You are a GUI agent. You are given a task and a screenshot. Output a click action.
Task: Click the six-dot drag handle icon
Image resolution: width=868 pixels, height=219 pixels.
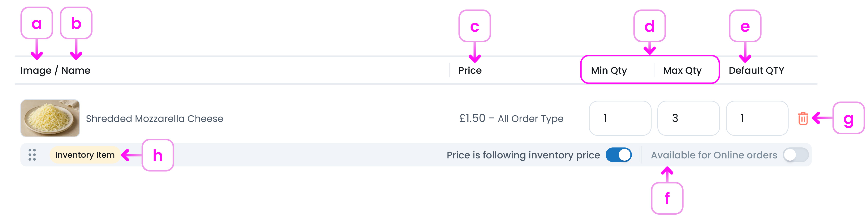(x=32, y=155)
